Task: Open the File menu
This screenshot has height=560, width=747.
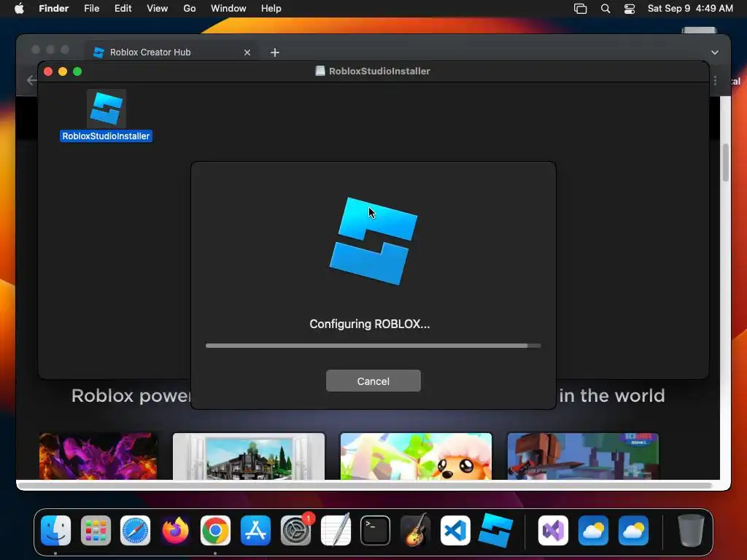Action: 91,9
